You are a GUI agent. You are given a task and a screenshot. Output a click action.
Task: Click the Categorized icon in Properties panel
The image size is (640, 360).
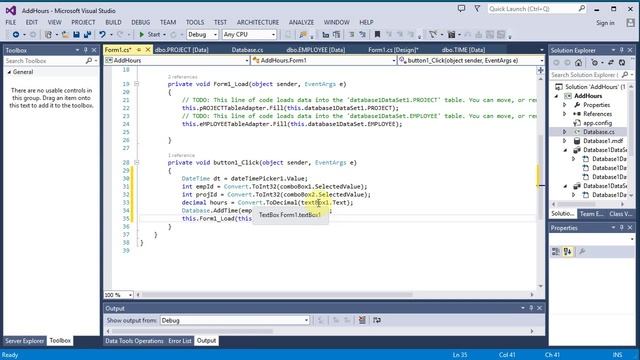(556, 251)
